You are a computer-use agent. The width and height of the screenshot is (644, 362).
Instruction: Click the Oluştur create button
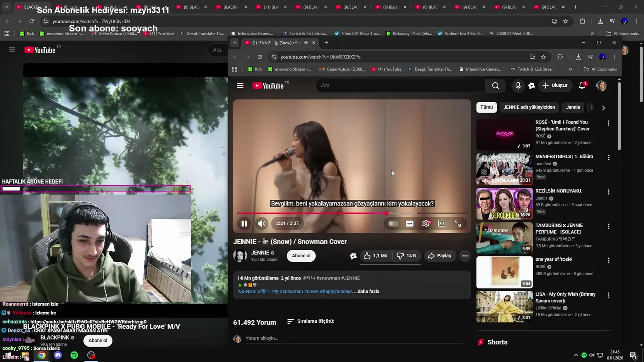554,86
